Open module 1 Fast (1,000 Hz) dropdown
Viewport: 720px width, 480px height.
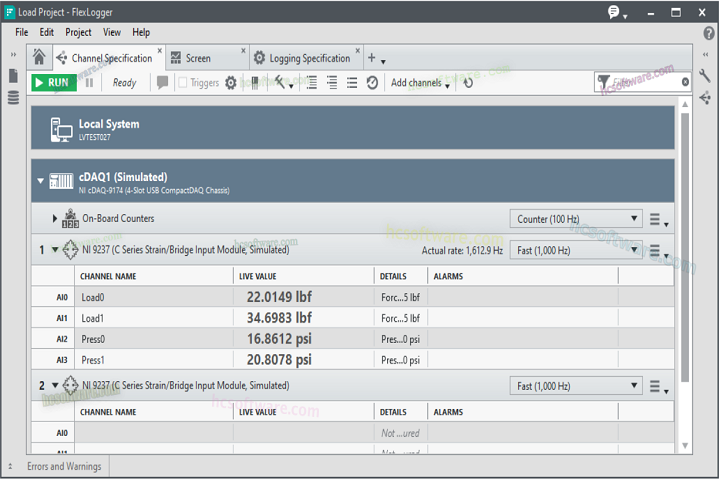[576, 250]
